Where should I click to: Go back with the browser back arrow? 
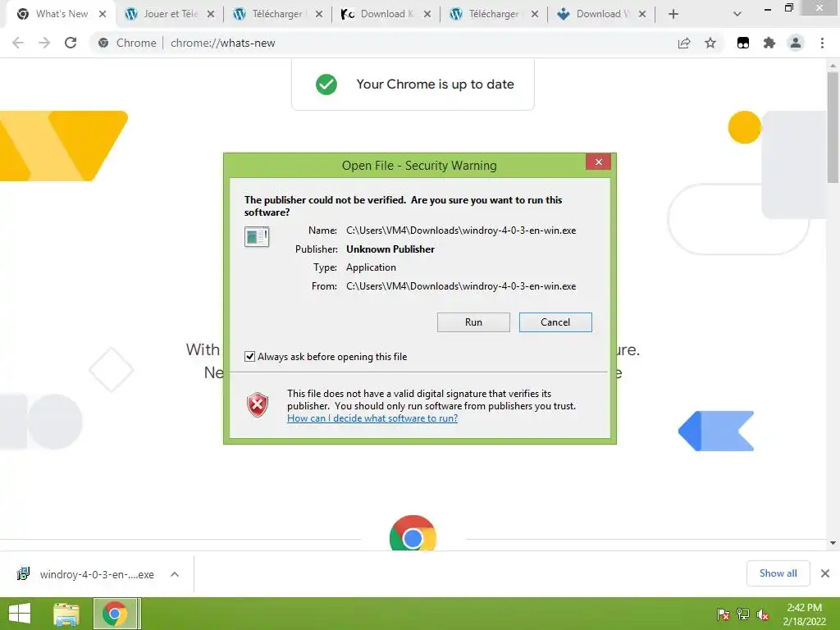[18, 43]
